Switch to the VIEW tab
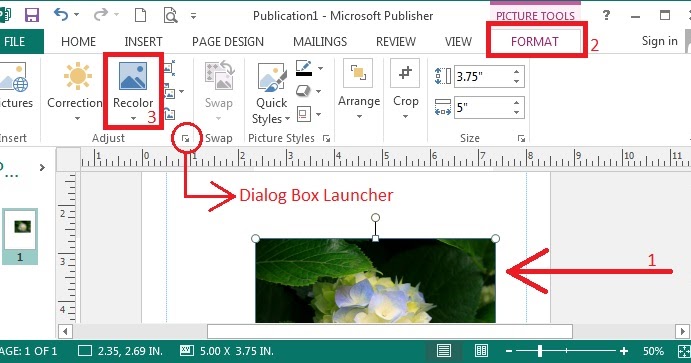 tap(458, 41)
